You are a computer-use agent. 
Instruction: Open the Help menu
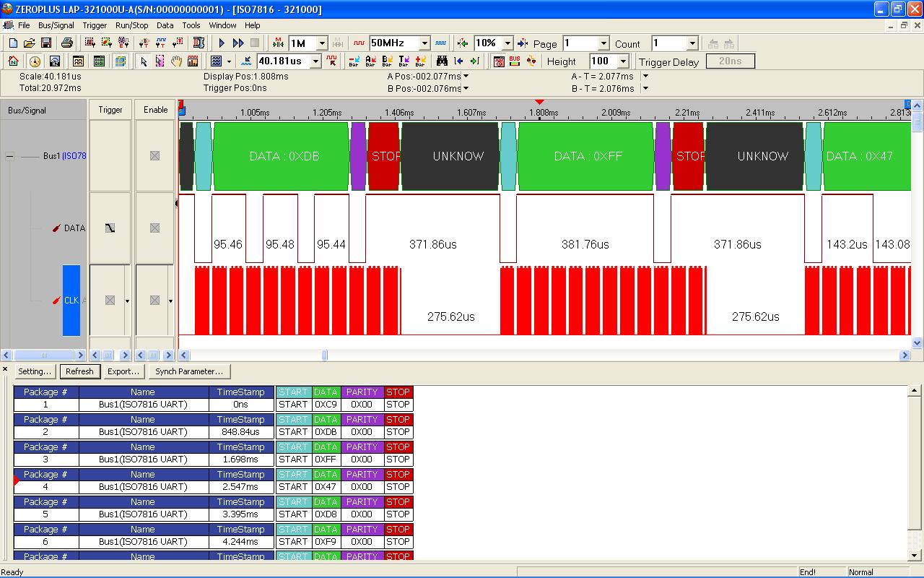pos(252,25)
